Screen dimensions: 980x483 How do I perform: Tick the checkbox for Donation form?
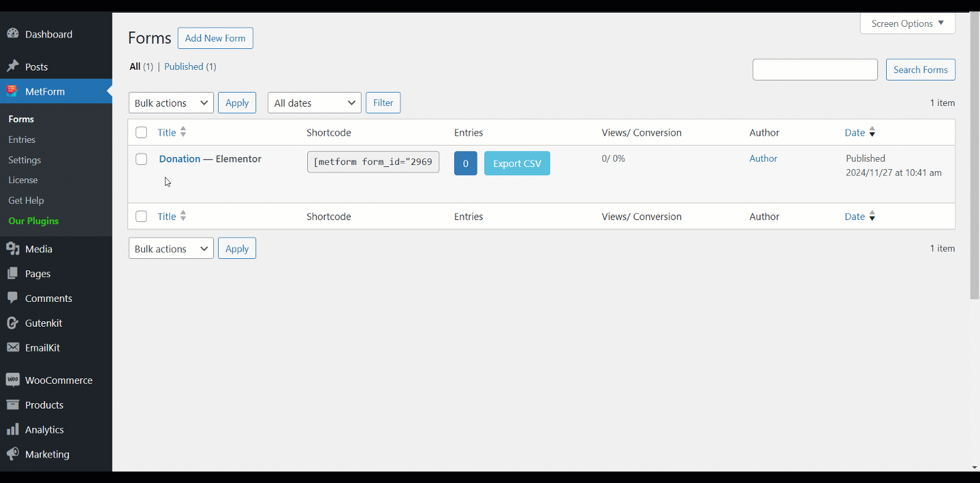pyautogui.click(x=141, y=159)
